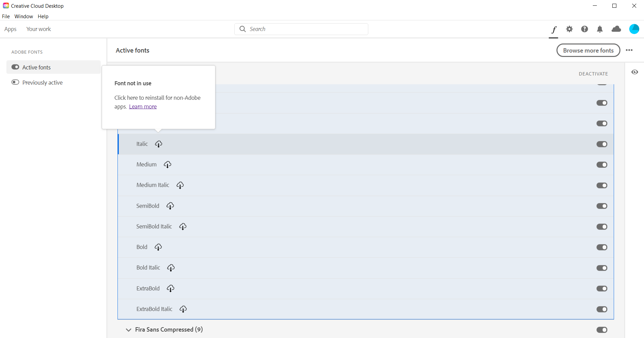This screenshot has height=338, width=644.
Task: Follow the Learn more link in tooltip
Action: pyautogui.click(x=143, y=106)
